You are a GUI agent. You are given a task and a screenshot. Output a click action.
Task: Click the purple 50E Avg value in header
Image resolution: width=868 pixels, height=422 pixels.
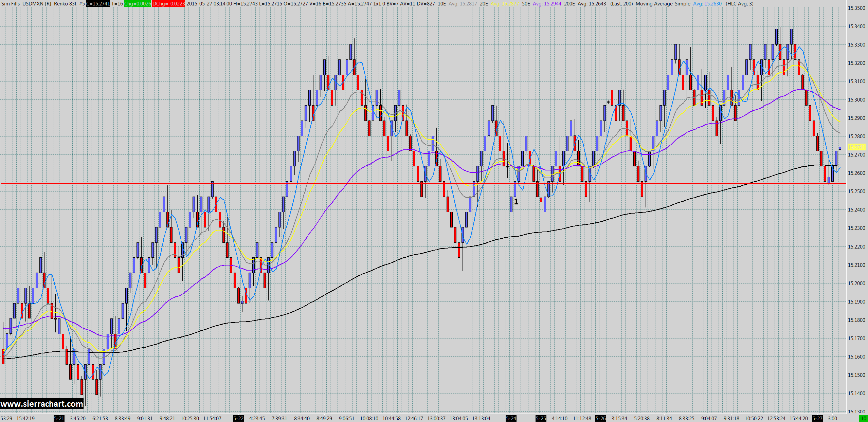[547, 4]
